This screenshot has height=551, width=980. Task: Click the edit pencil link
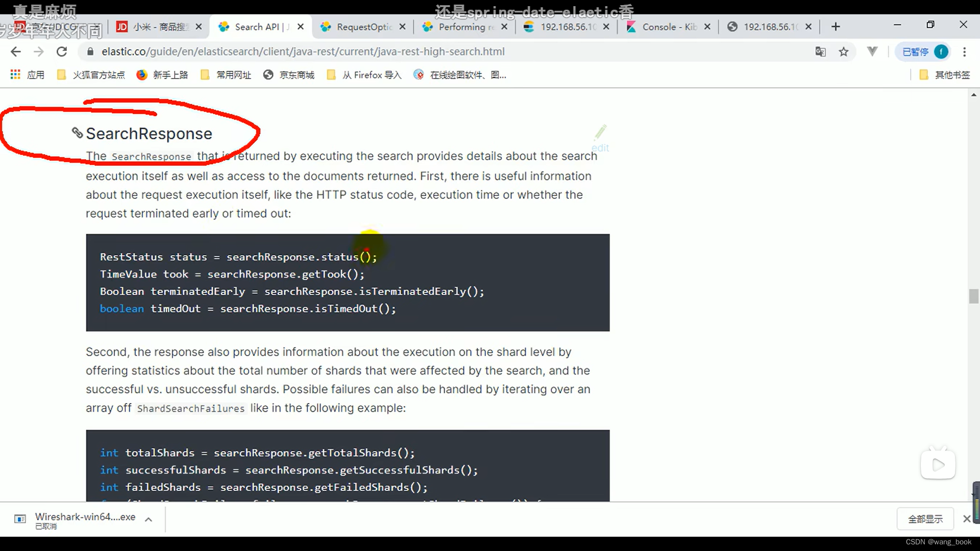tap(600, 139)
